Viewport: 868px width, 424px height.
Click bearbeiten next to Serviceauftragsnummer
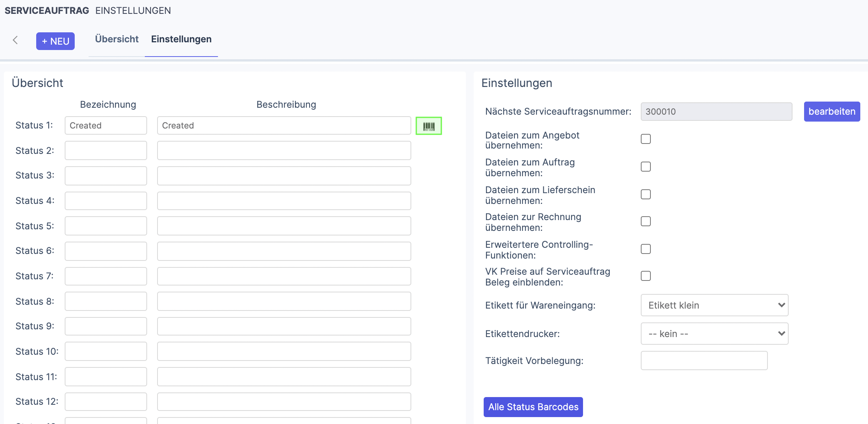click(832, 112)
